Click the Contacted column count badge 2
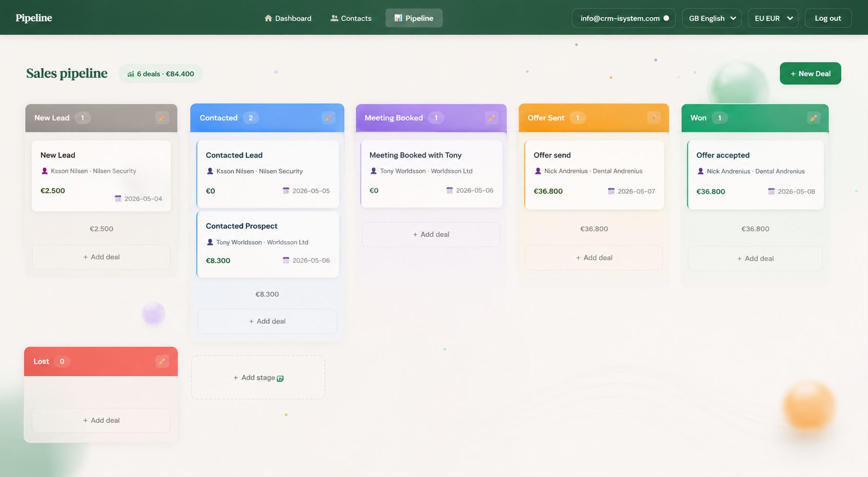This screenshot has width=868, height=477. (x=251, y=118)
